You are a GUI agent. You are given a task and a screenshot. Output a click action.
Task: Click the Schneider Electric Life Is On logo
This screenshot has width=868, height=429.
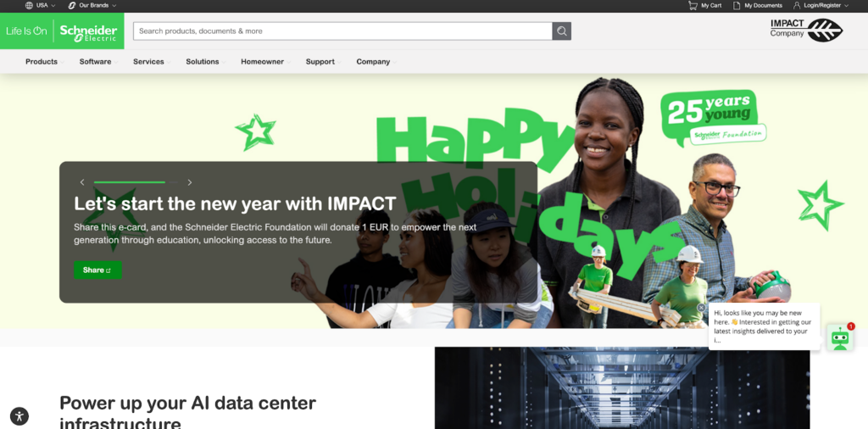62,31
